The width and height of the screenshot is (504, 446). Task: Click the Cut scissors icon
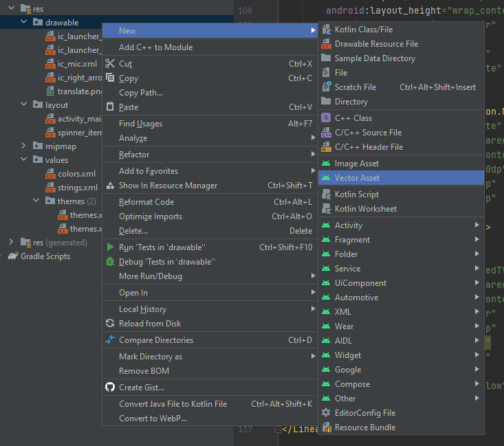pos(110,64)
